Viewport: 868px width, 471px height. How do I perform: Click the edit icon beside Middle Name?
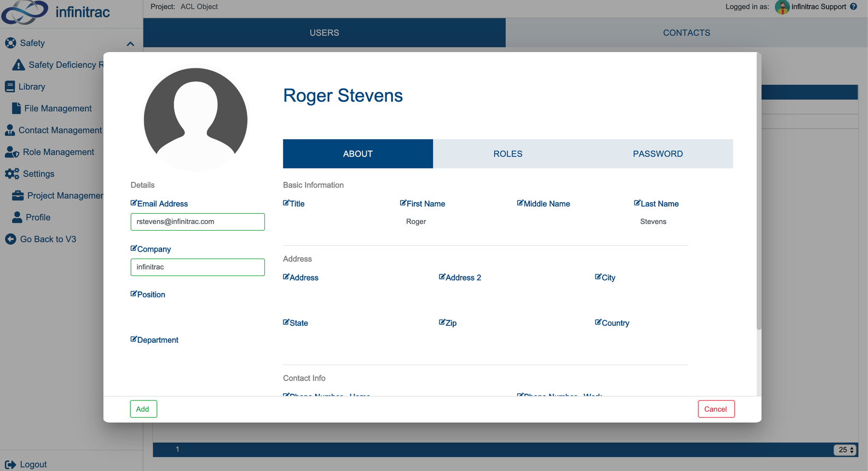(x=520, y=203)
